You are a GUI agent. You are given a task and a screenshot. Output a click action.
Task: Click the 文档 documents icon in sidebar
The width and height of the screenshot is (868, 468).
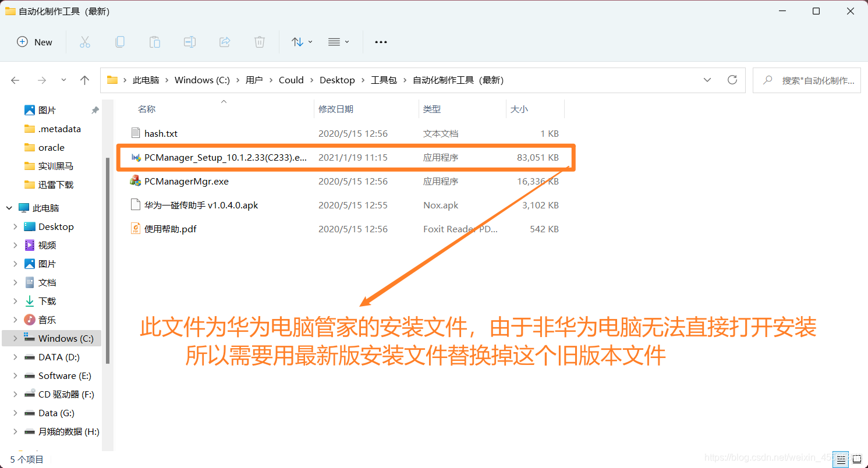tap(30, 282)
